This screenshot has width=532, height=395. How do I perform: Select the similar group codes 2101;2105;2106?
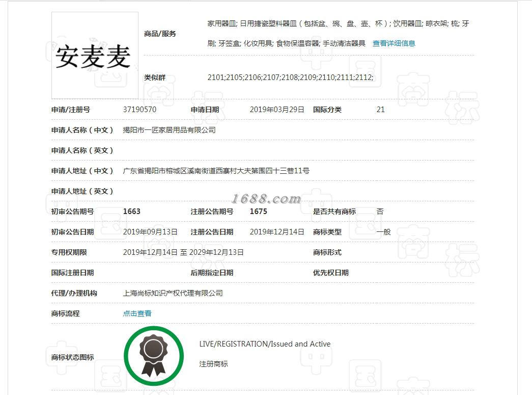coord(290,77)
